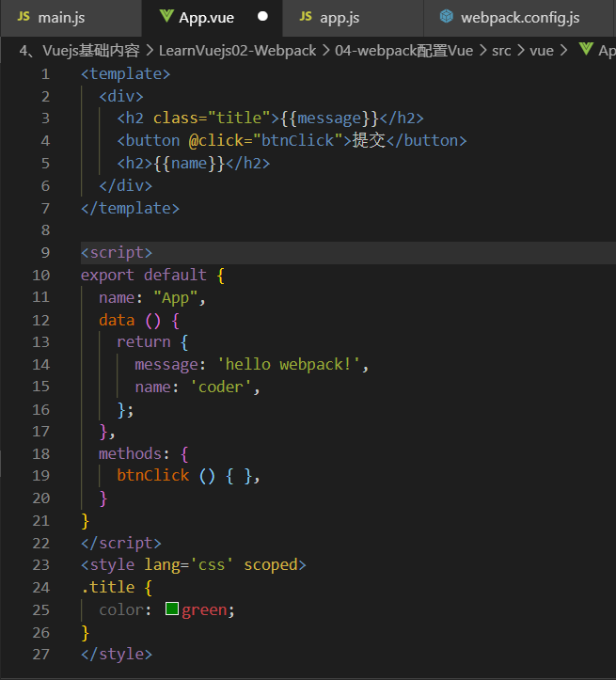Click the JS icon on app.js tab
The height and width of the screenshot is (680, 616).
pos(306,17)
